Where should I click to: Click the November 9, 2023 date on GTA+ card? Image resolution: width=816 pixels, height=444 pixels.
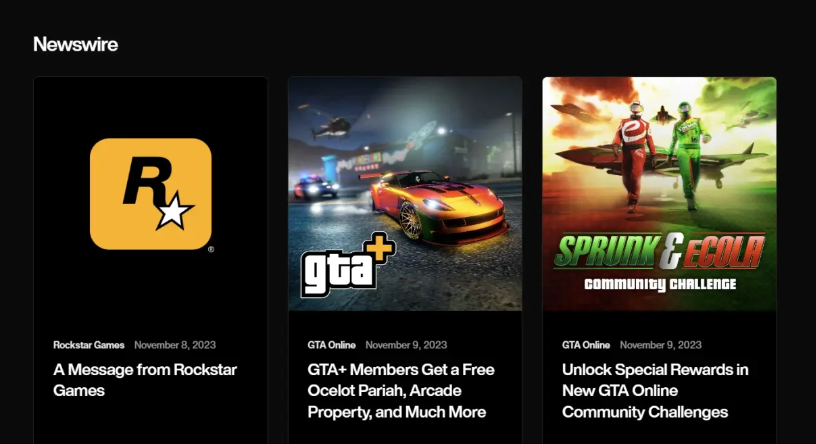pyautogui.click(x=406, y=345)
